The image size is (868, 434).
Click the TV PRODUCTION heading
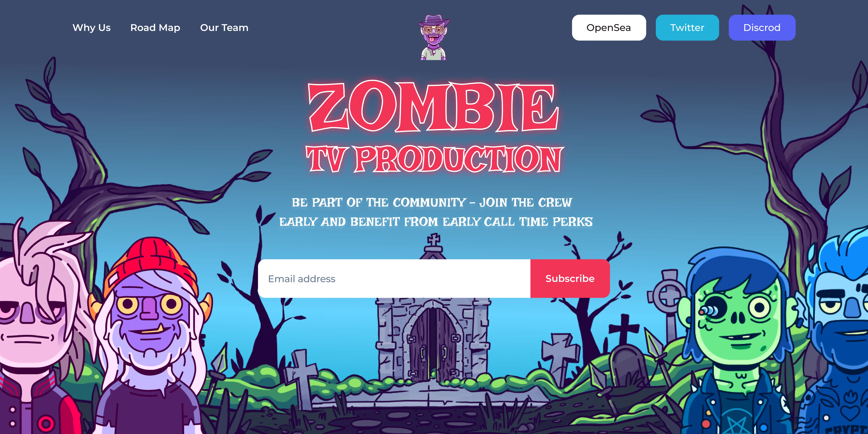pos(434,159)
